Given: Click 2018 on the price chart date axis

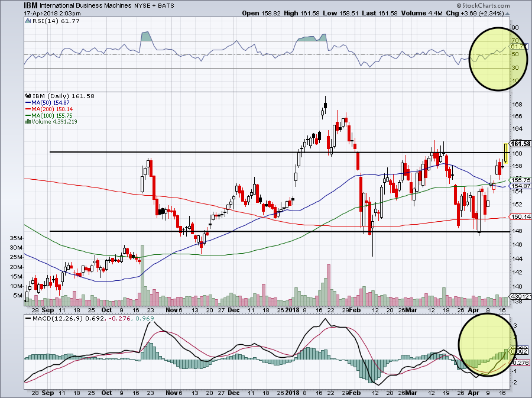Looking at the screenshot, I should point(292,310).
